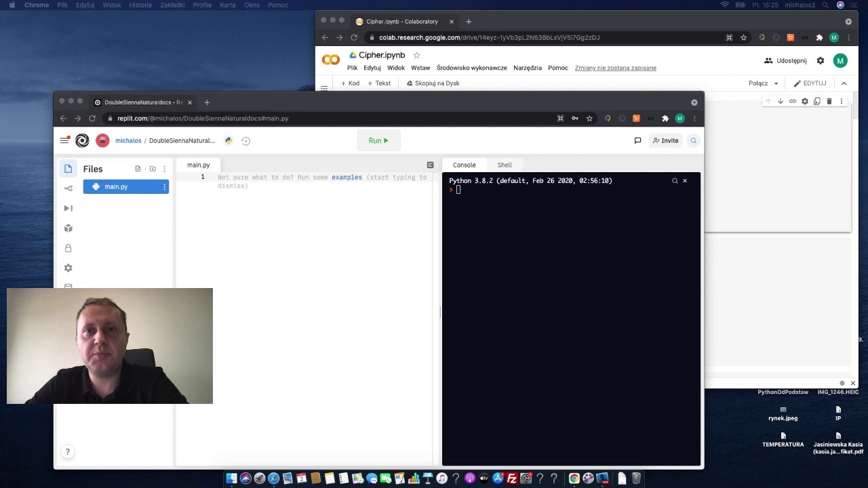
Task: Open the rynek.jpeg desktop file
Action: pyautogui.click(x=783, y=413)
